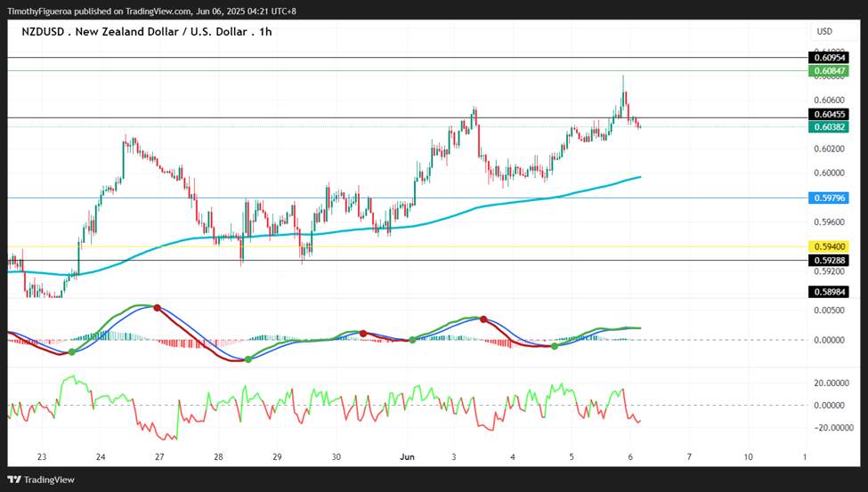Select the 0.60954 black price label
This screenshot has width=868, height=492.
pos(828,58)
